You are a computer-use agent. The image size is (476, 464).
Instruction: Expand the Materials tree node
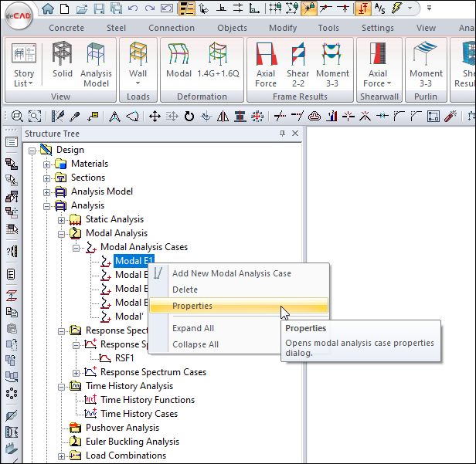47,164
